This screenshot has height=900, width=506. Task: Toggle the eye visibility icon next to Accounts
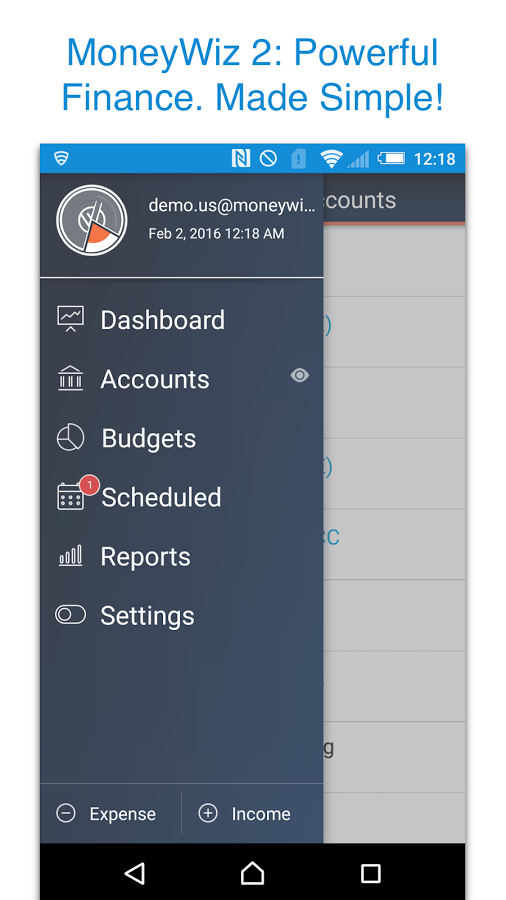click(299, 375)
